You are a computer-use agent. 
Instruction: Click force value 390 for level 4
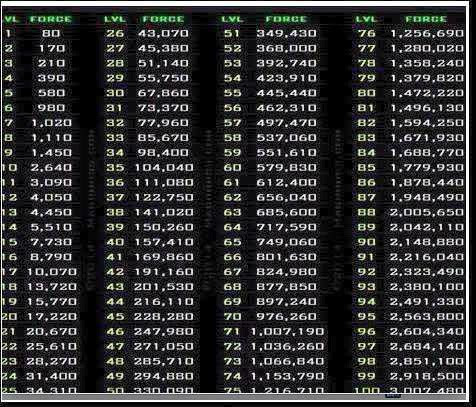click(51, 78)
